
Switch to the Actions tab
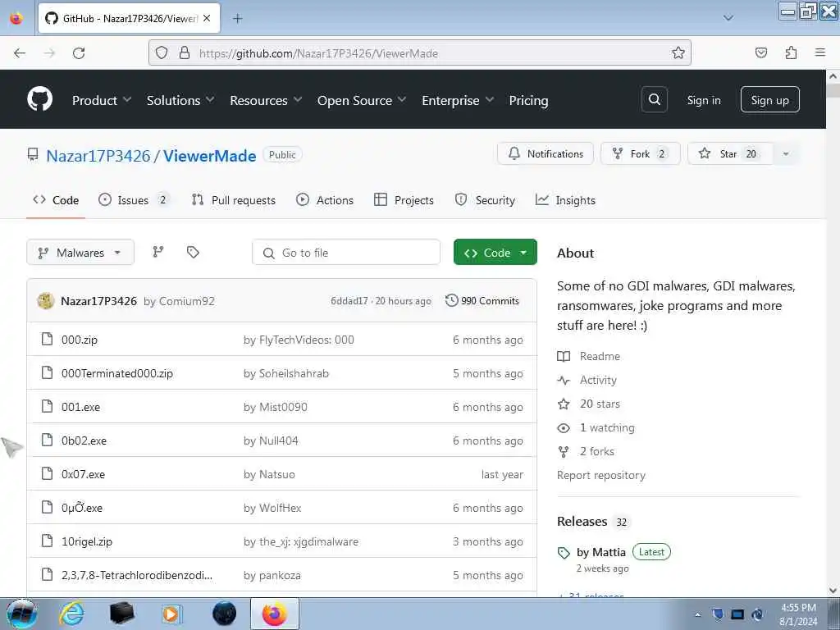[325, 200]
